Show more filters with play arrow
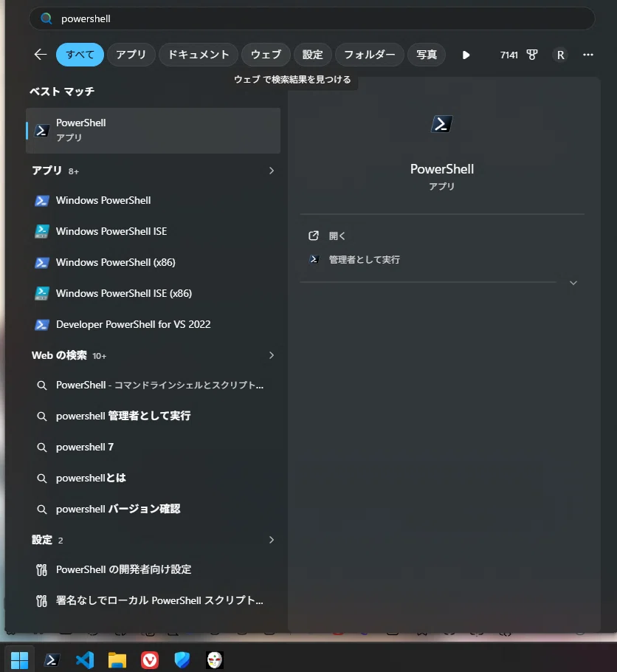The width and height of the screenshot is (617, 672). [x=466, y=55]
